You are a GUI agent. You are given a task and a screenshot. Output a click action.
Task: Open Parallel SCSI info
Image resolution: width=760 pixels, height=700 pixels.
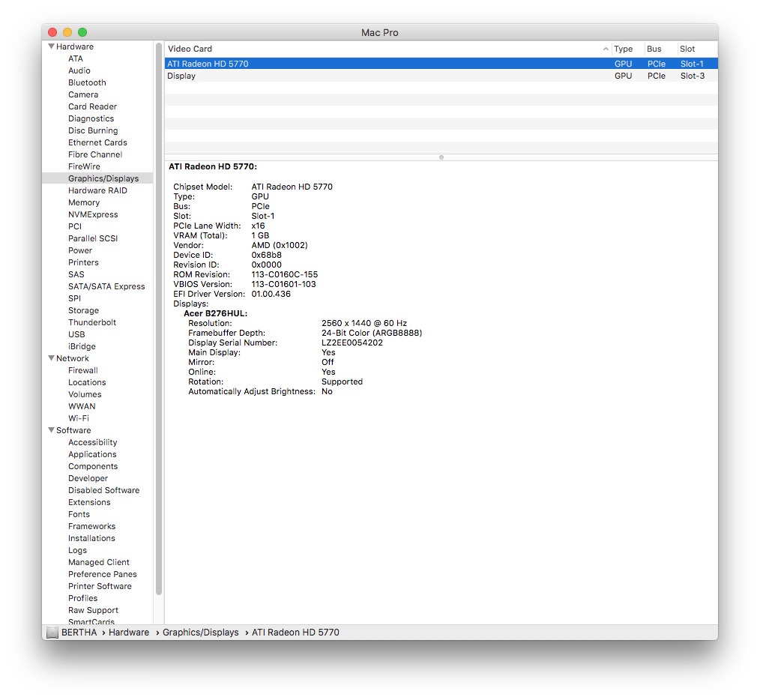[93, 238]
